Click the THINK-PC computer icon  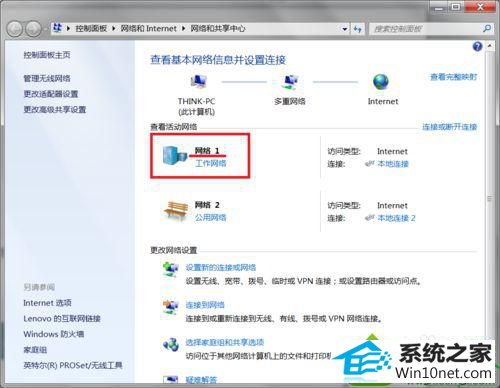(x=198, y=82)
